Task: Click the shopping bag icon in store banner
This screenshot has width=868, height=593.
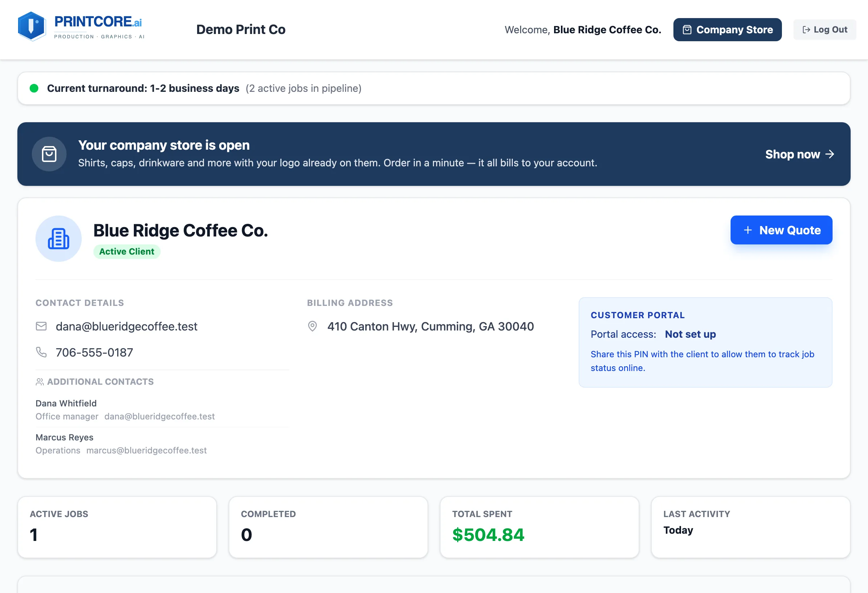Action: click(49, 154)
